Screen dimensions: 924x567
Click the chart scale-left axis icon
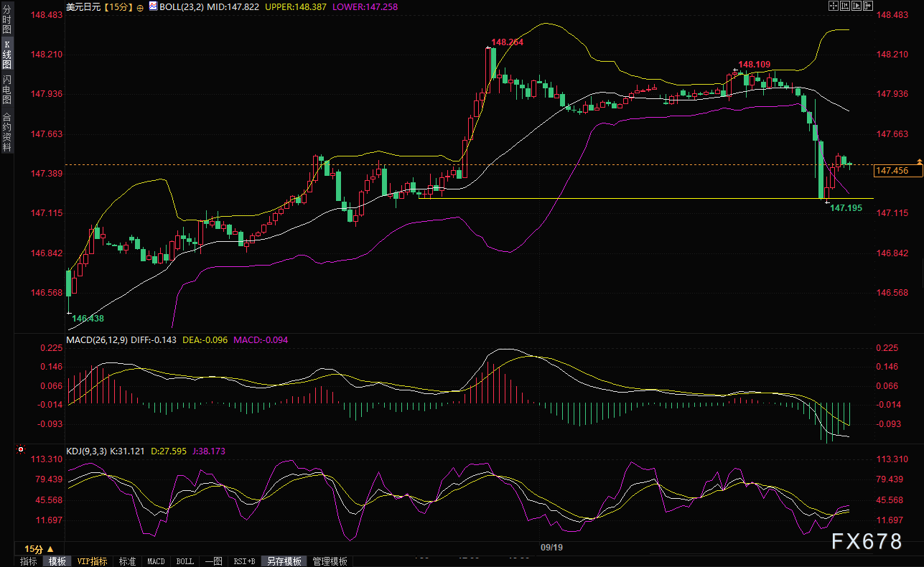pos(846,6)
